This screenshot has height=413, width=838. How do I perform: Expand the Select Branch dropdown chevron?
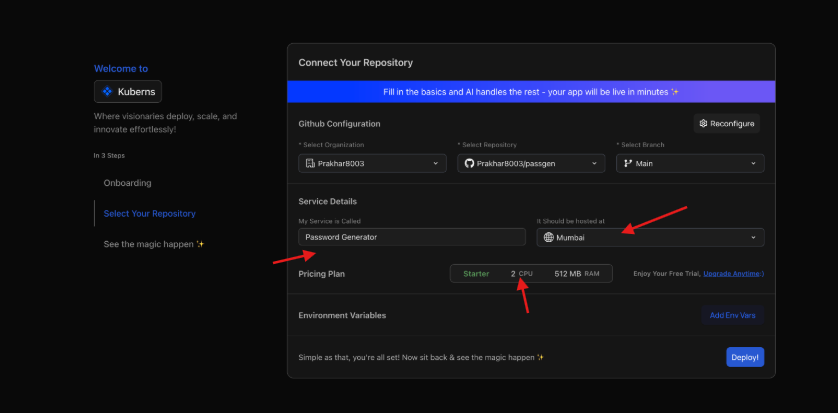click(753, 163)
